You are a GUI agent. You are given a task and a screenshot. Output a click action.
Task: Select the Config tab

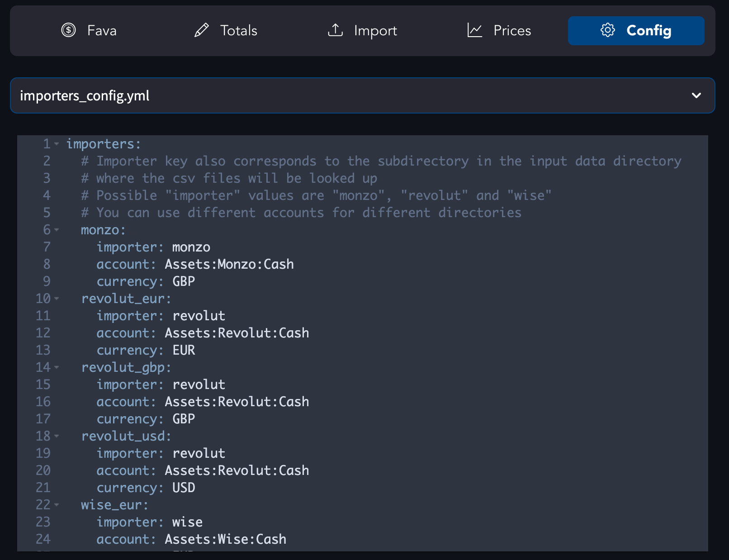636,31
